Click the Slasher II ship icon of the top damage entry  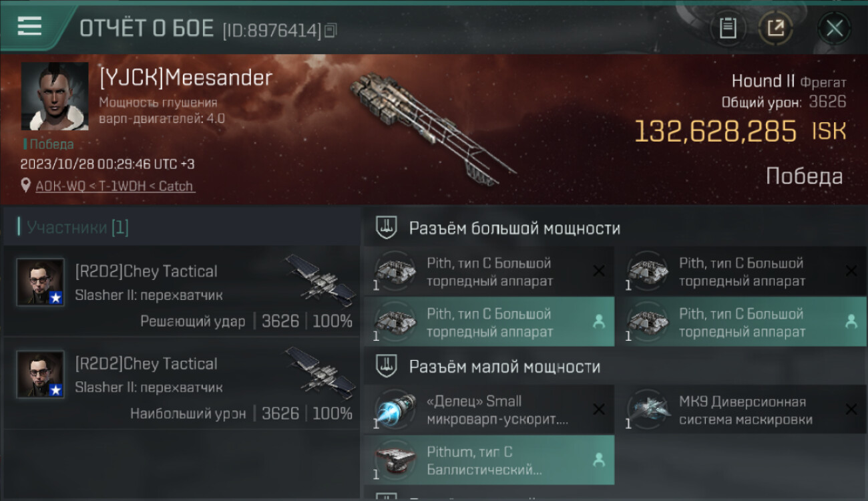tap(320, 372)
